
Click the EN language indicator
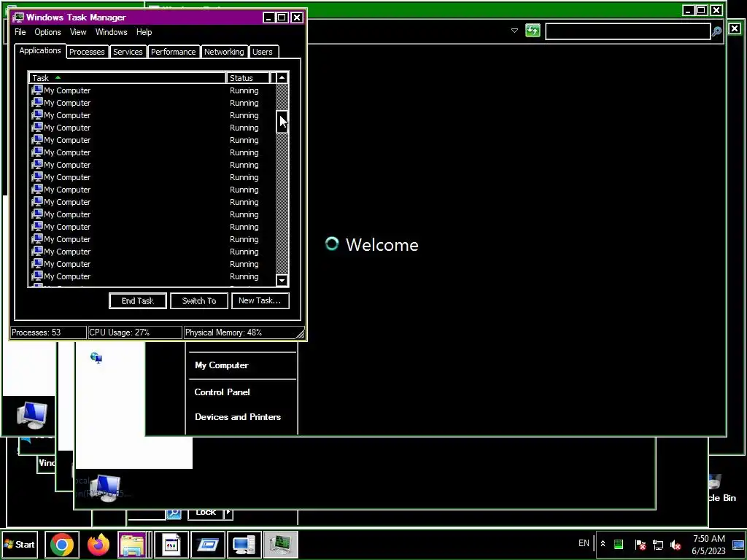pos(584,542)
